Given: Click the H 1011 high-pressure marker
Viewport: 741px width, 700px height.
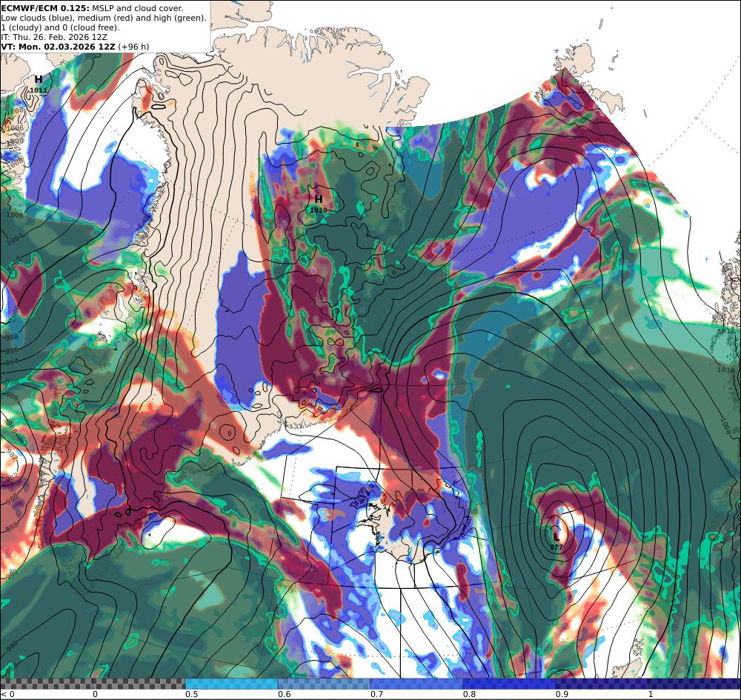Looking at the screenshot, I should click(x=39, y=84).
